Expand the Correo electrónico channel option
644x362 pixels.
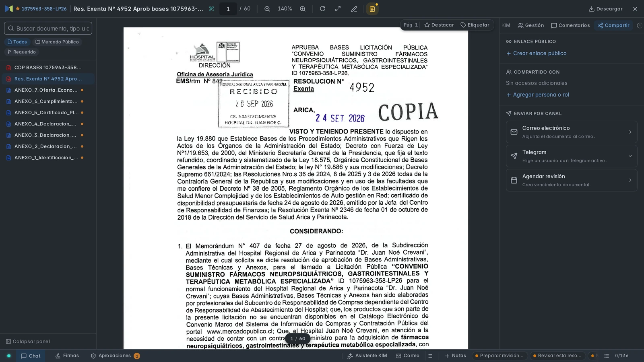click(x=572, y=132)
